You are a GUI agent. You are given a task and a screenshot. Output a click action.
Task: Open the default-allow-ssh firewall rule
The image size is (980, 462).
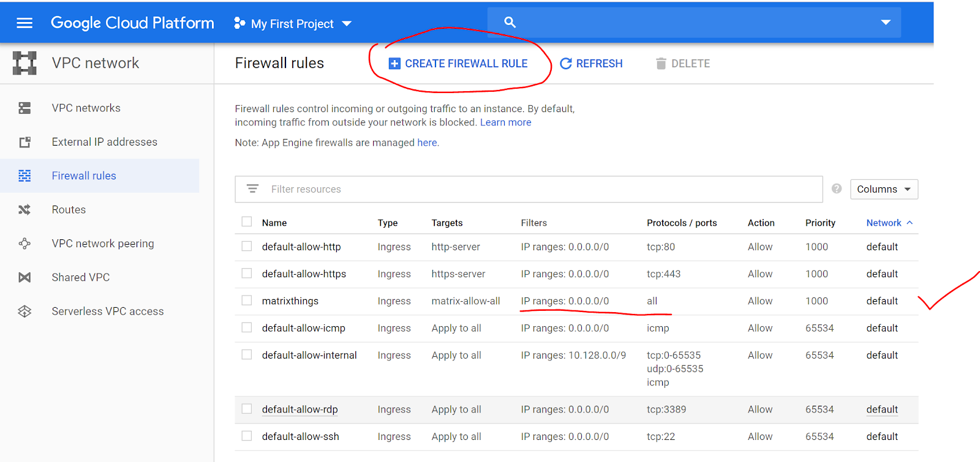[301, 436]
